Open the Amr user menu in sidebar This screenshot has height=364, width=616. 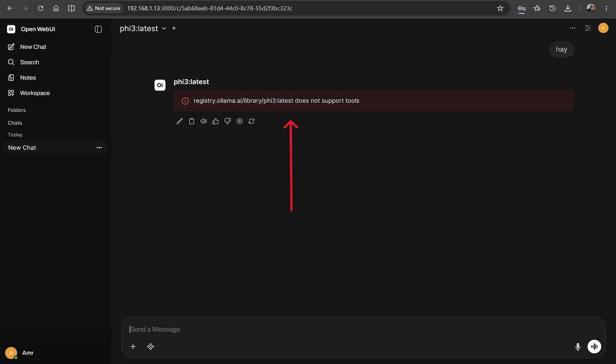(55, 353)
